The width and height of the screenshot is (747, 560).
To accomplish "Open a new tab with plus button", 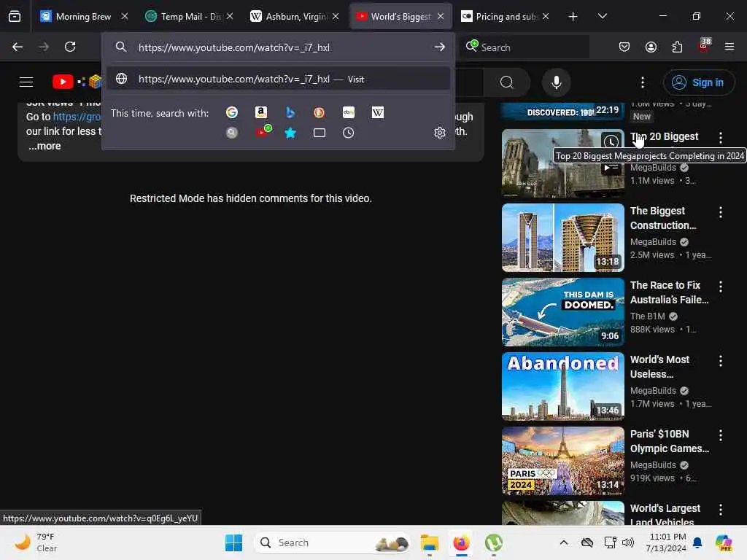I will click(573, 17).
